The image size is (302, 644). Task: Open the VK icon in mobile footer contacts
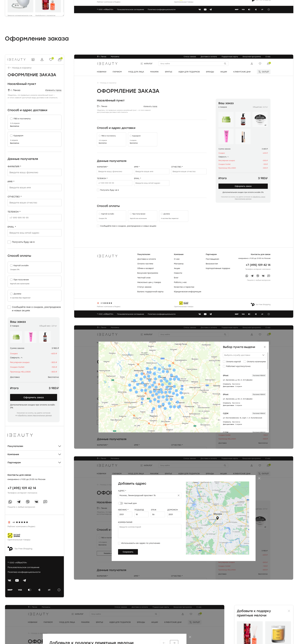coord(36,502)
